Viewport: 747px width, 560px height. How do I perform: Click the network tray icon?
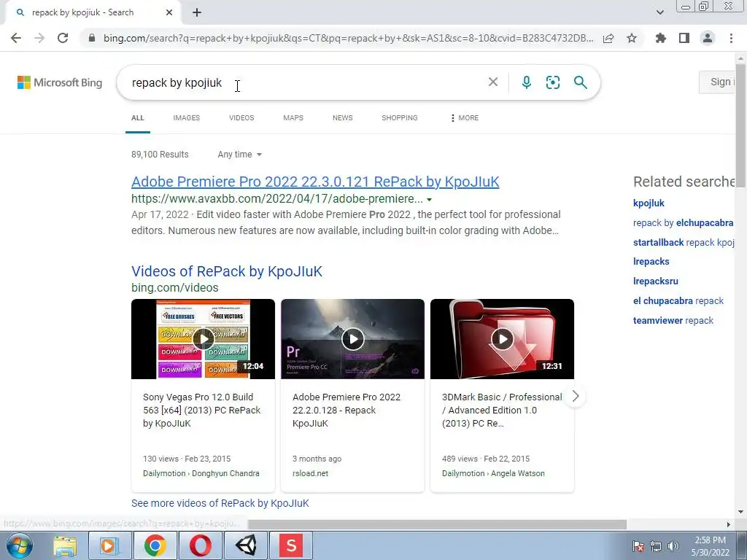tap(656, 545)
